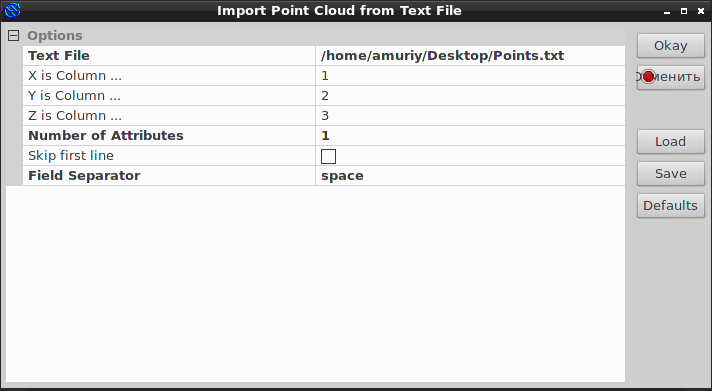Cancel the dialog with Отменить button

click(x=671, y=77)
